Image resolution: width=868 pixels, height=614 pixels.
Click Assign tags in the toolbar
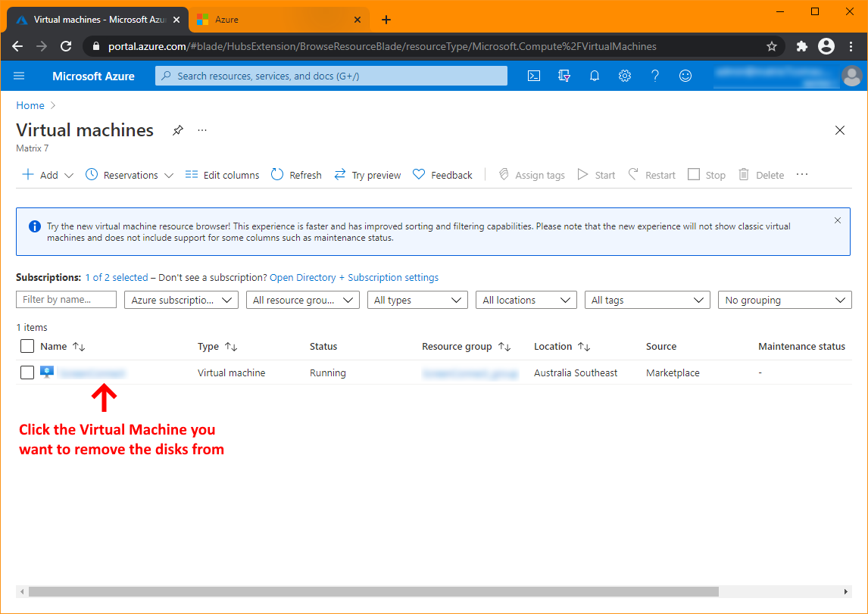coord(532,175)
